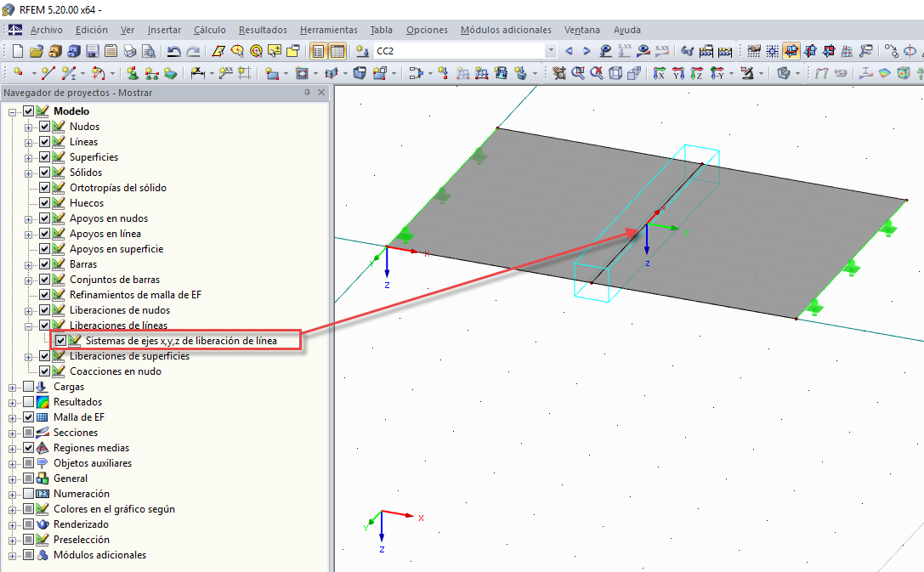Viewport: 924px width, 572px height.
Task: Open the Archivo menu
Action: click(x=47, y=30)
